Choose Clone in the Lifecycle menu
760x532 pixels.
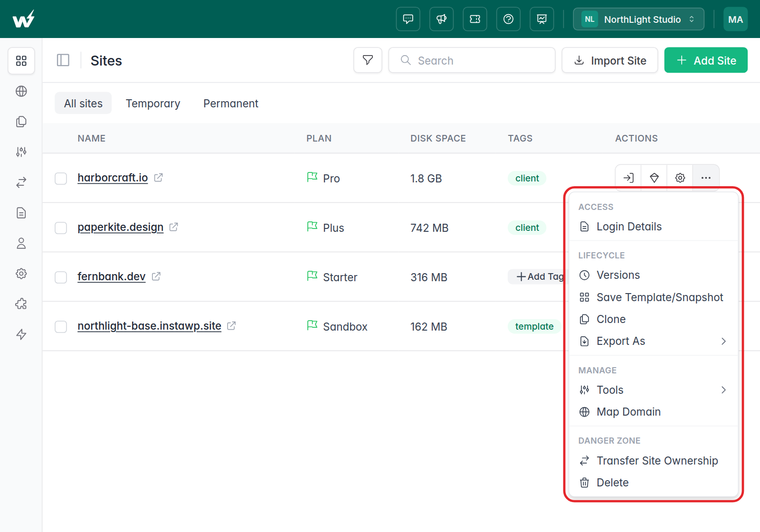(653, 319)
